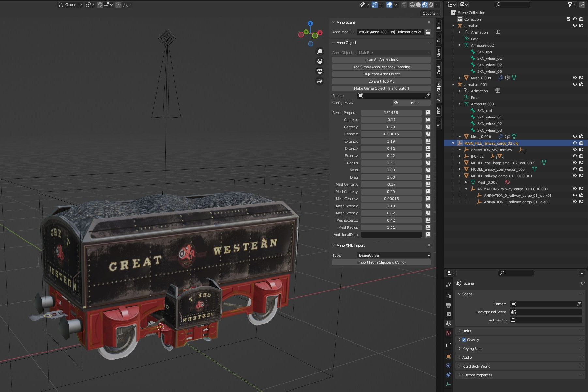
Task: Switch perspective/orthographic with the grid icon
Action: pyautogui.click(x=320, y=81)
